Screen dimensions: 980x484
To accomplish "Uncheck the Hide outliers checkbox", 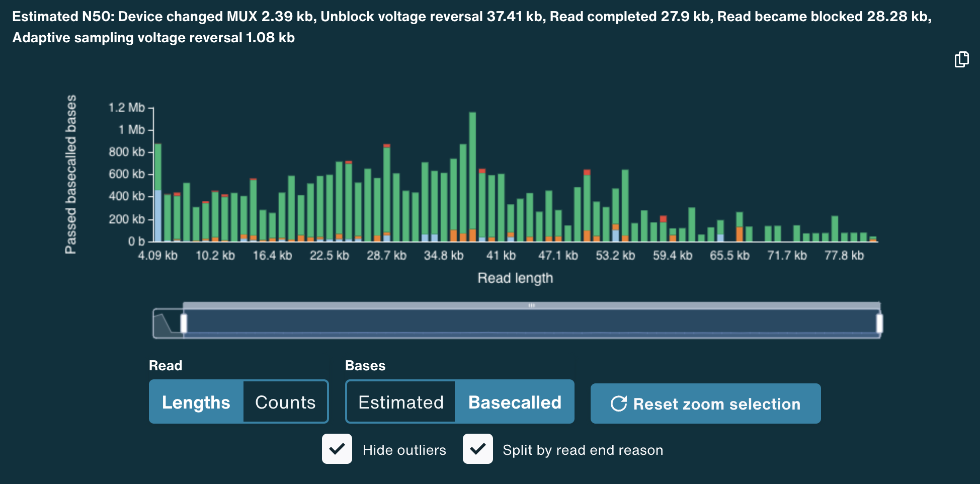I will 337,449.
